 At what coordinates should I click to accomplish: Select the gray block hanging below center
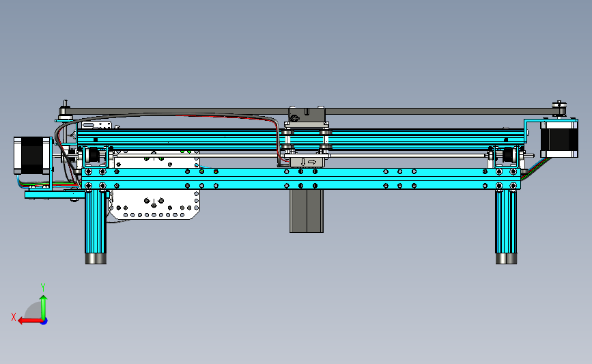point(307,211)
